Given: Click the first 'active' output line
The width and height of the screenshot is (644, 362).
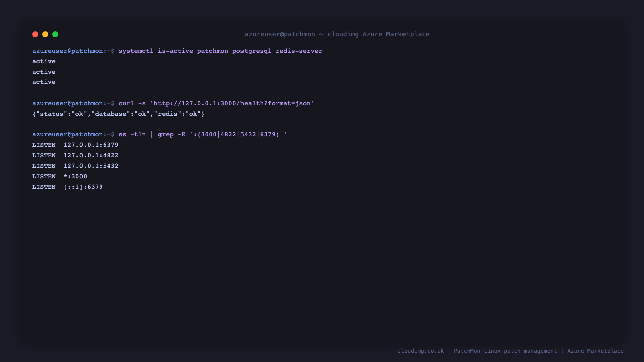Looking at the screenshot, I should 44,61.
